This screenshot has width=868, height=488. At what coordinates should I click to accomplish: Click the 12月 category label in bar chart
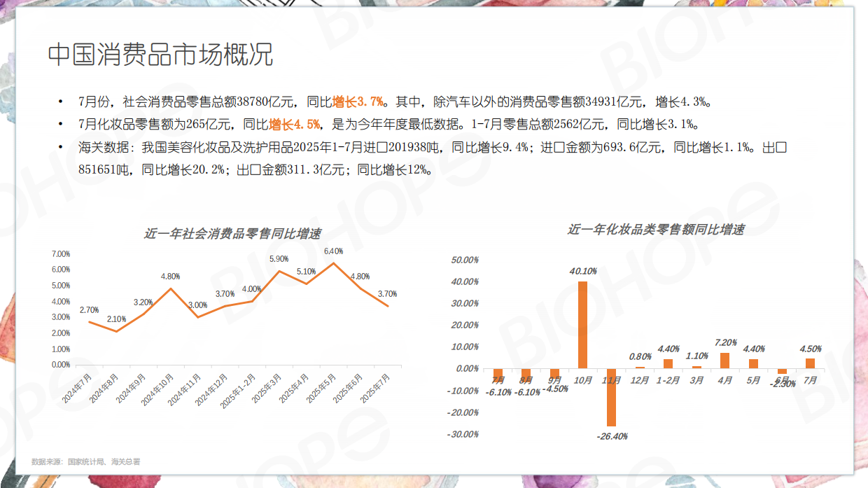pyautogui.click(x=639, y=380)
